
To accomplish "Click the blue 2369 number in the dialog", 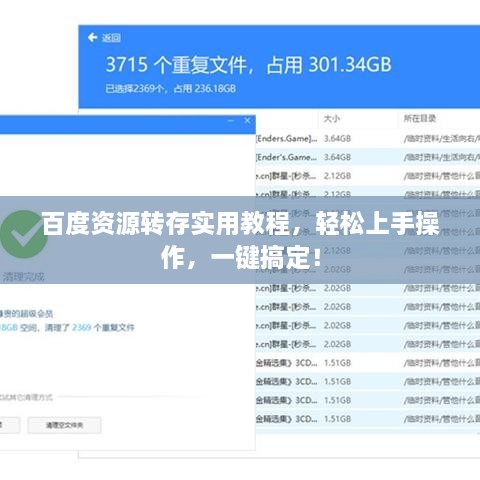I will pos(82,328).
